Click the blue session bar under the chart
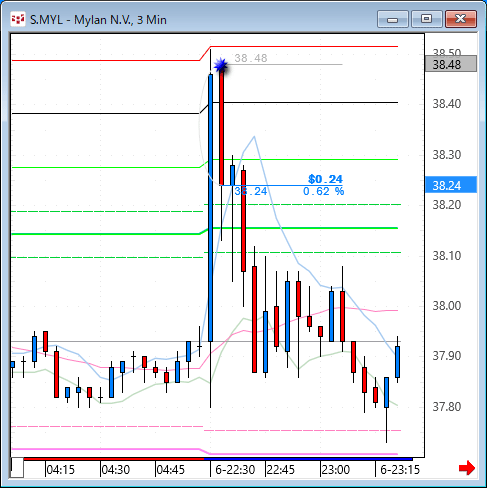 [308, 459]
